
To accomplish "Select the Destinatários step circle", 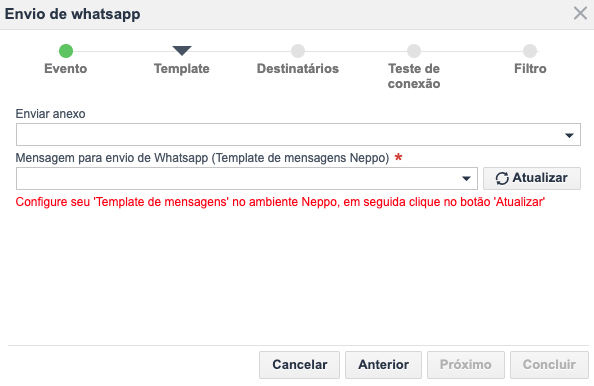I will (298, 51).
